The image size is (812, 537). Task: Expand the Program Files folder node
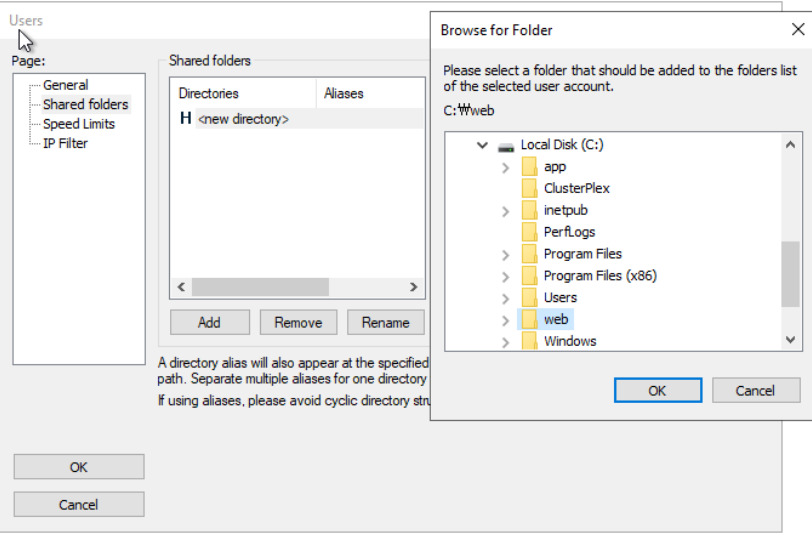(x=506, y=255)
